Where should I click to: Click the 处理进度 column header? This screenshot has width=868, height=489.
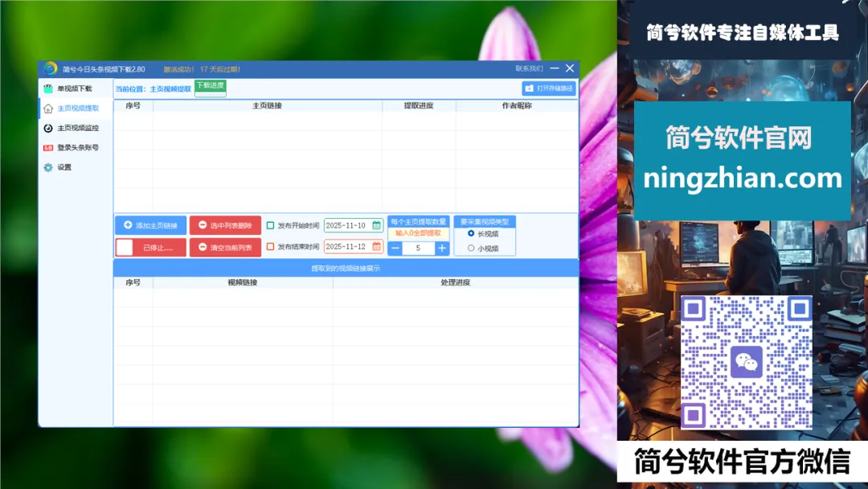pyautogui.click(x=456, y=282)
